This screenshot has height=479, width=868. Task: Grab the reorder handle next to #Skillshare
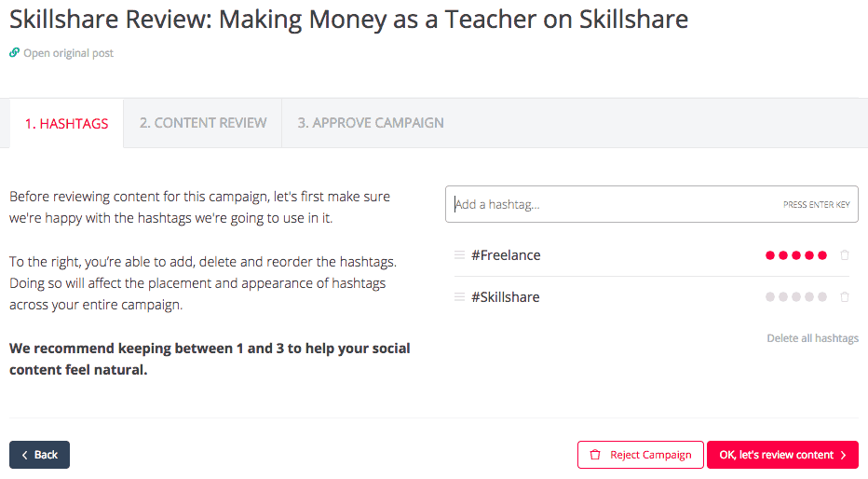(x=459, y=297)
